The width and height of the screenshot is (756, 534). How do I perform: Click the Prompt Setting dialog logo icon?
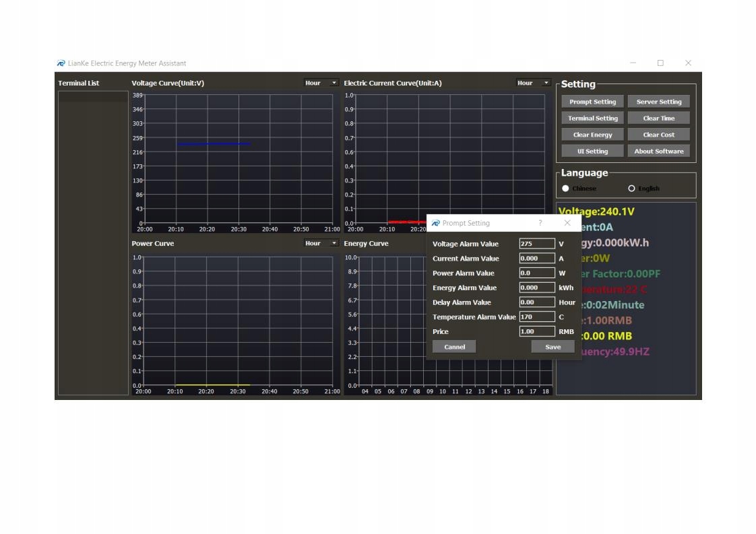point(435,223)
